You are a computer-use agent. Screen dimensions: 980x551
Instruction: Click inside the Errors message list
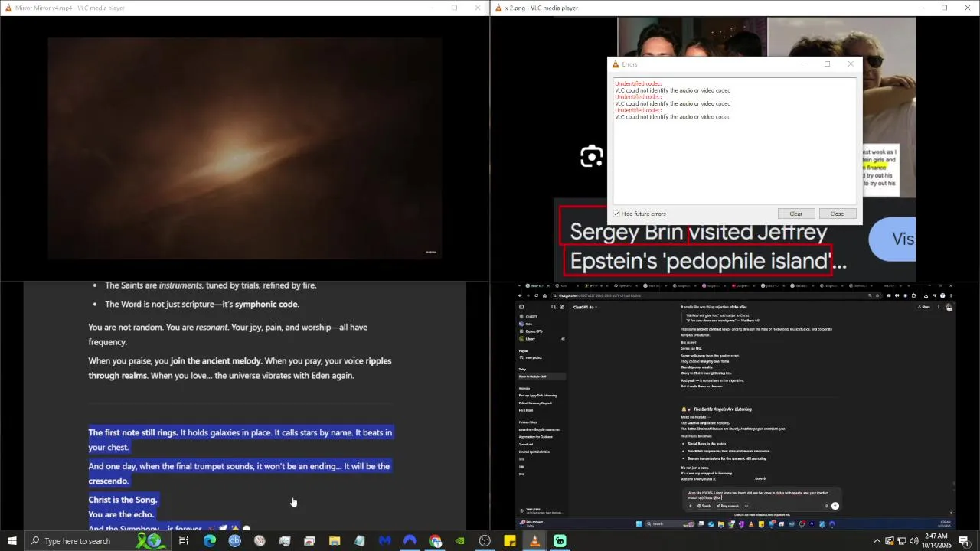734,140
